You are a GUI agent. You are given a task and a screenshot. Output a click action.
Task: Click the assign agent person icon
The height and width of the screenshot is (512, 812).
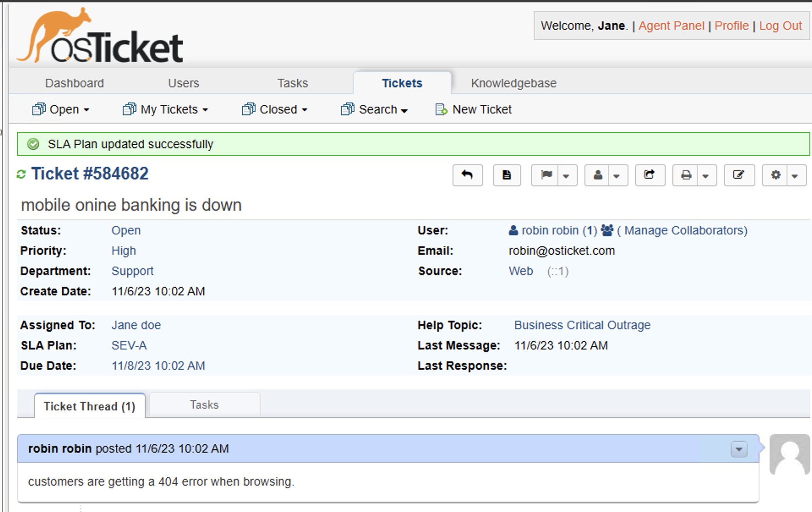[598, 175]
